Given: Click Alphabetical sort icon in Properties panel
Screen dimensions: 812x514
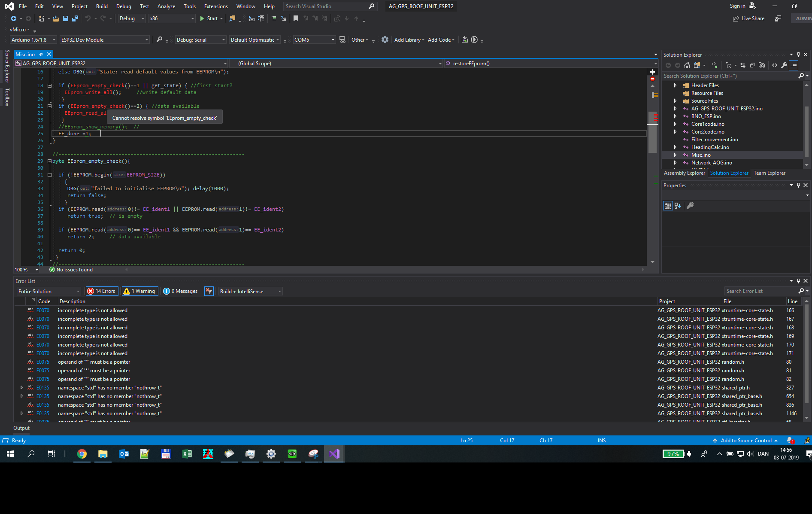Looking at the screenshot, I should coord(678,206).
